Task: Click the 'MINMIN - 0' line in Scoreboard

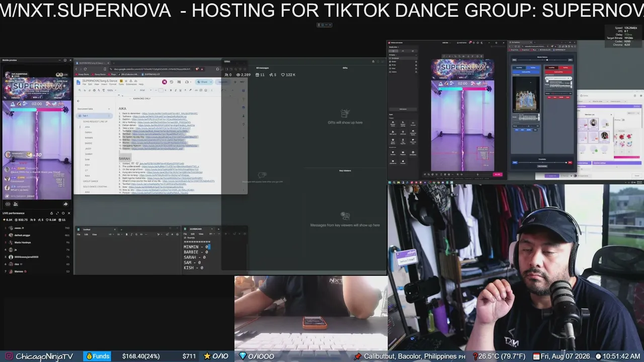Action: 196,247
